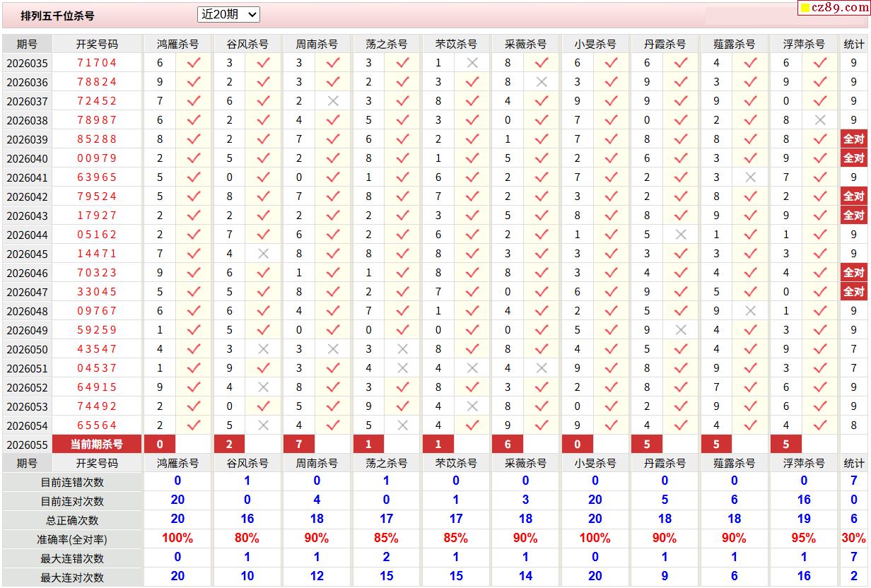The width and height of the screenshot is (871, 588).
Task: Click the 排列五千位杀号 page title
Action: pyautogui.click(x=57, y=16)
